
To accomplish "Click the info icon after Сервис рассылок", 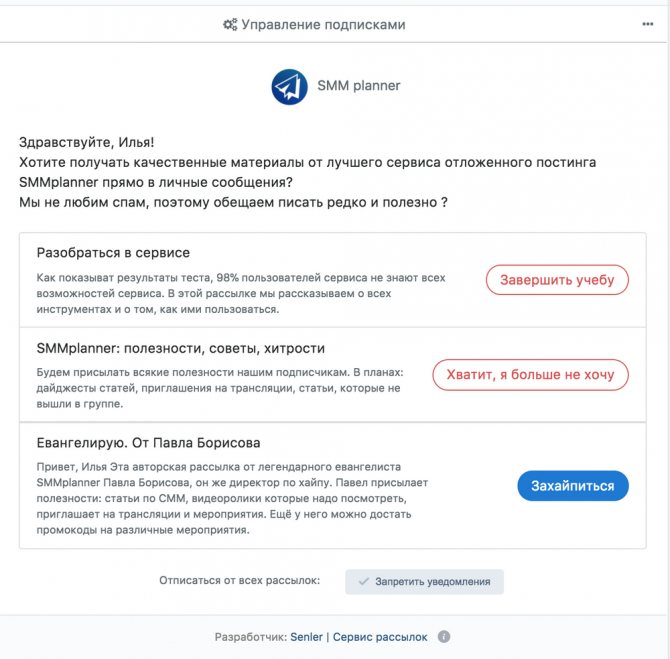I will 444,637.
